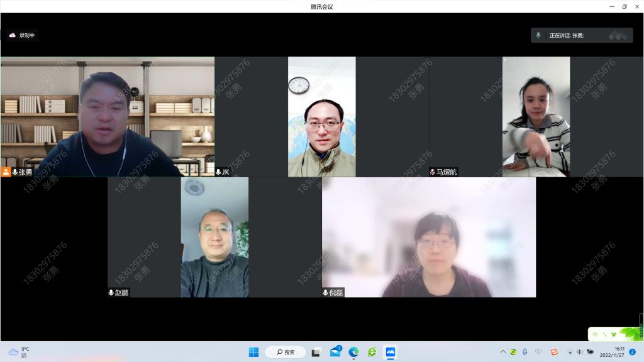Click the orange host badge on 张勇's tile
The image size is (644, 362).
(x=6, y=172)
